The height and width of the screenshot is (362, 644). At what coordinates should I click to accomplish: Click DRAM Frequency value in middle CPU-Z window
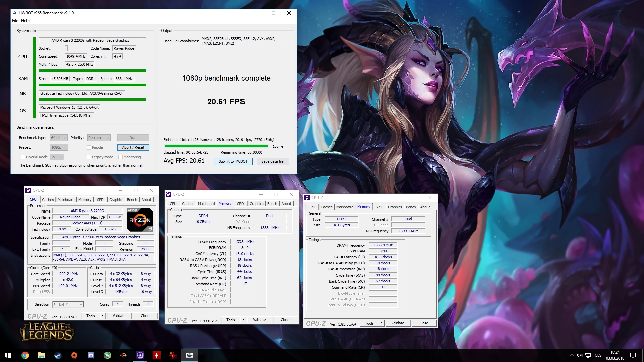[245, 242]
